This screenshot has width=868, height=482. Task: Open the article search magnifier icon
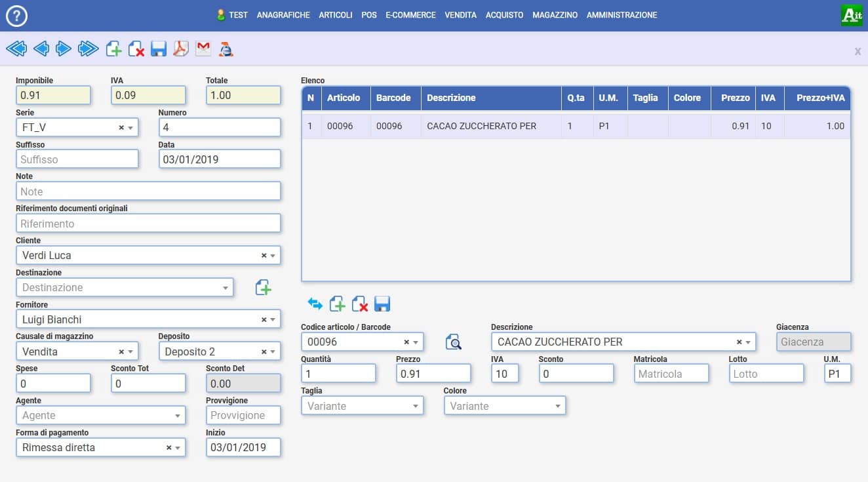(453, 342)
